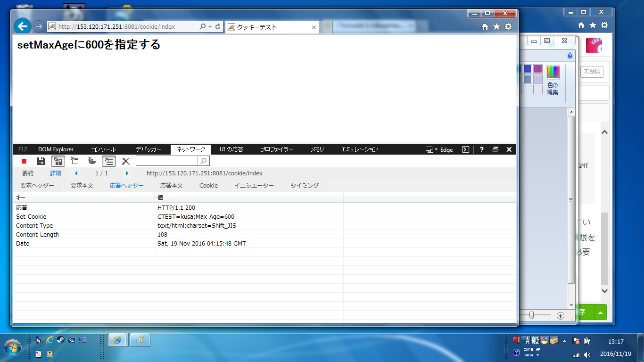
Task: Clear network session with X icon
Action: 124,161
